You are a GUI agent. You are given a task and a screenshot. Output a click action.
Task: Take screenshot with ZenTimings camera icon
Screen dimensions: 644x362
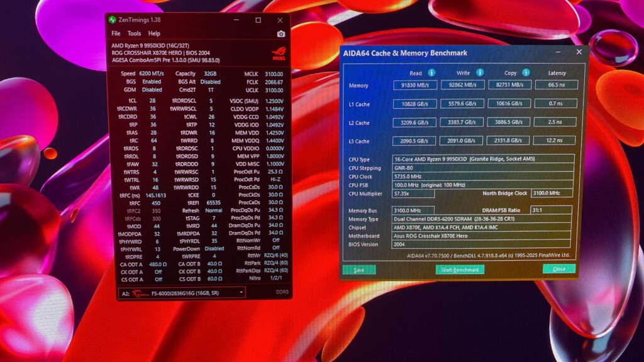(x=281, y=34)
